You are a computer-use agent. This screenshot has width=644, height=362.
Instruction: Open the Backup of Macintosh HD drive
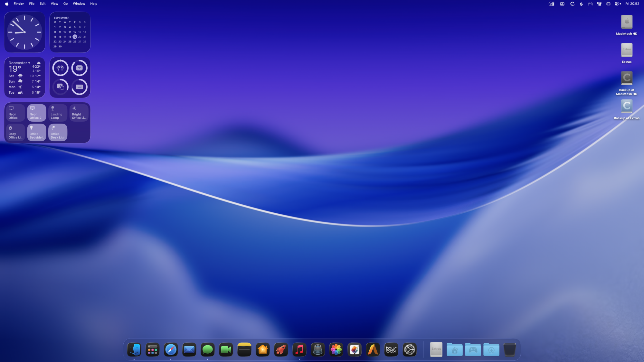click(x=626, y=79)
